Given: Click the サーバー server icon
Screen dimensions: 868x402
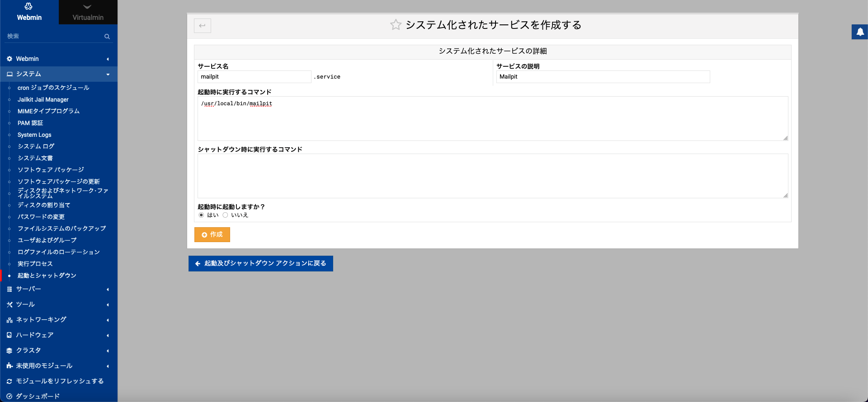Looking at the screenshot, I should (x=9, y=289).
